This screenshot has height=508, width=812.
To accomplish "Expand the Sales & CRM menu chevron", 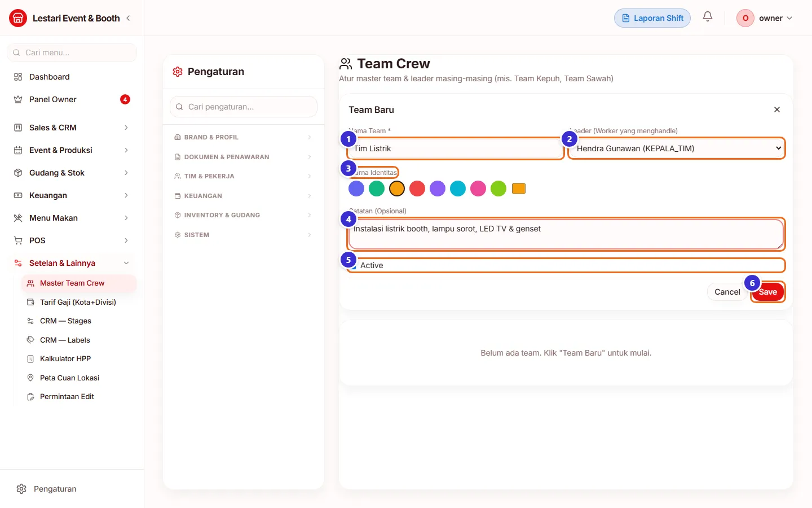I will [x=126, y=128].
